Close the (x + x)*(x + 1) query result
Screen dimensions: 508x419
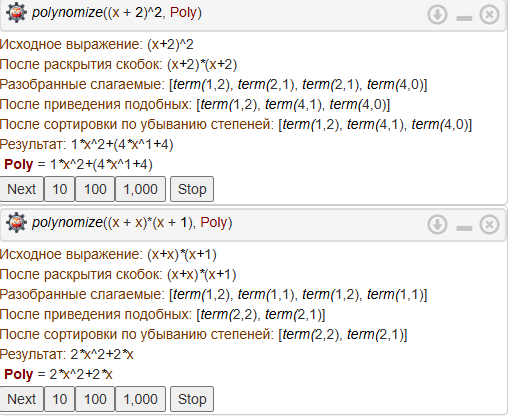pyautogui.click(x=489, y=224)
